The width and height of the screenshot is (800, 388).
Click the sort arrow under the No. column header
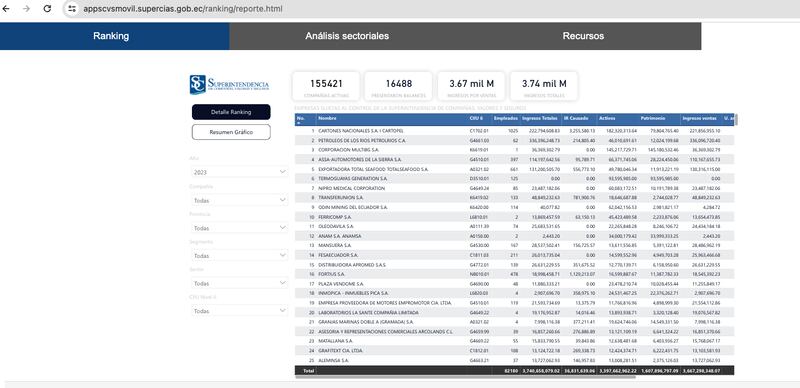(x=298, y=123)
